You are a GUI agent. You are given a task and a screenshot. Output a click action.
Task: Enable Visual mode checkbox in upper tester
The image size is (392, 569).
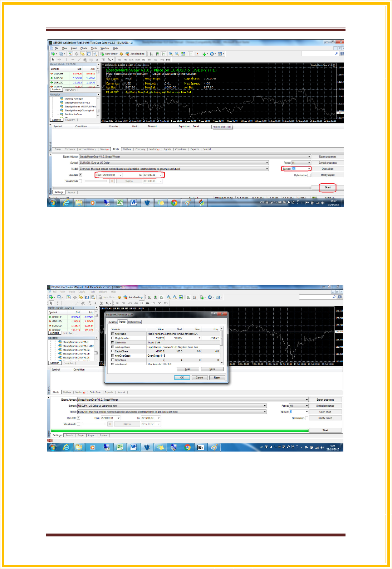[x=80, y=181]
